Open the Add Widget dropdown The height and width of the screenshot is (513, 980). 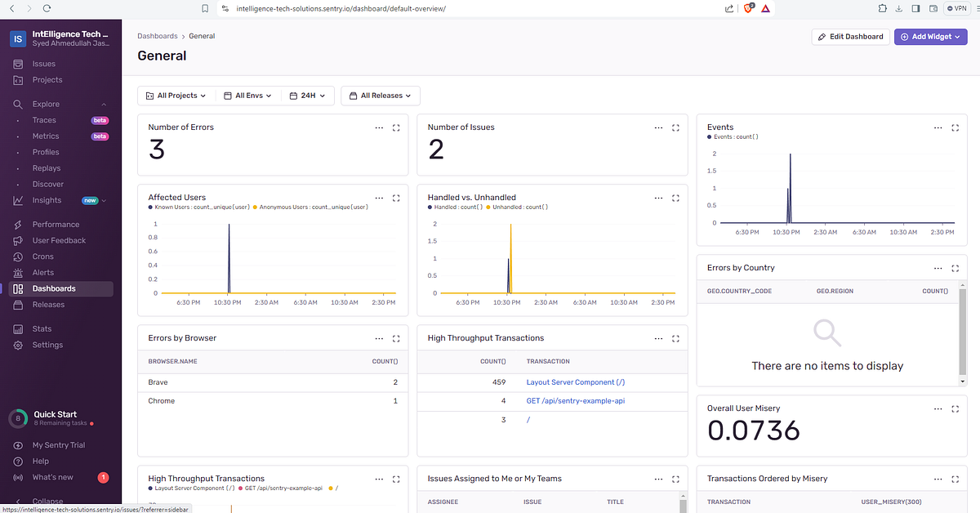pos(930,36)
